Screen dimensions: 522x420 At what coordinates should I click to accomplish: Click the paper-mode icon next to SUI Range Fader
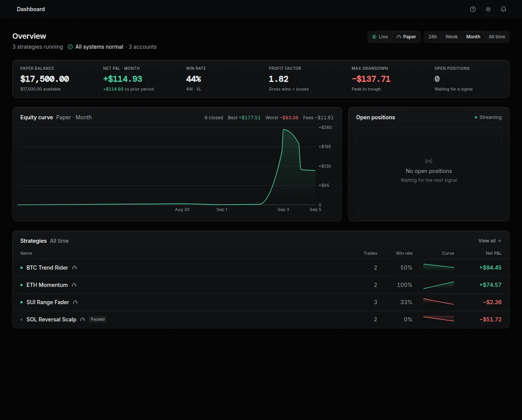(x=75, y=302)
